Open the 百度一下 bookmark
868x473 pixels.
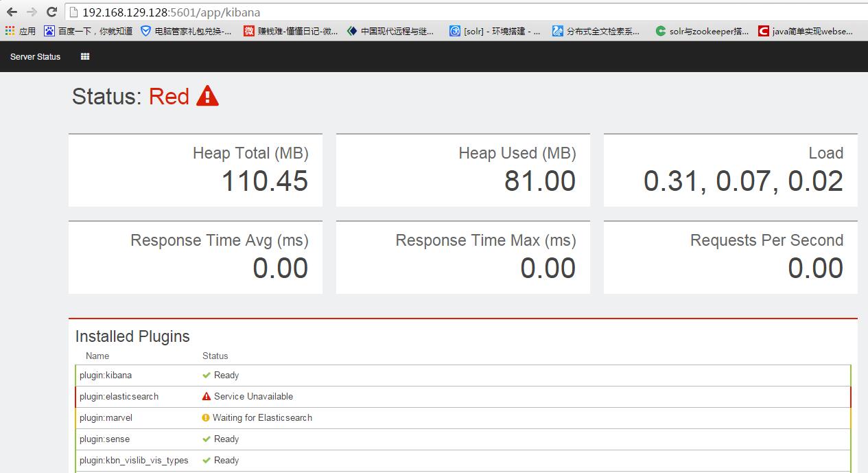coord(89,31)
